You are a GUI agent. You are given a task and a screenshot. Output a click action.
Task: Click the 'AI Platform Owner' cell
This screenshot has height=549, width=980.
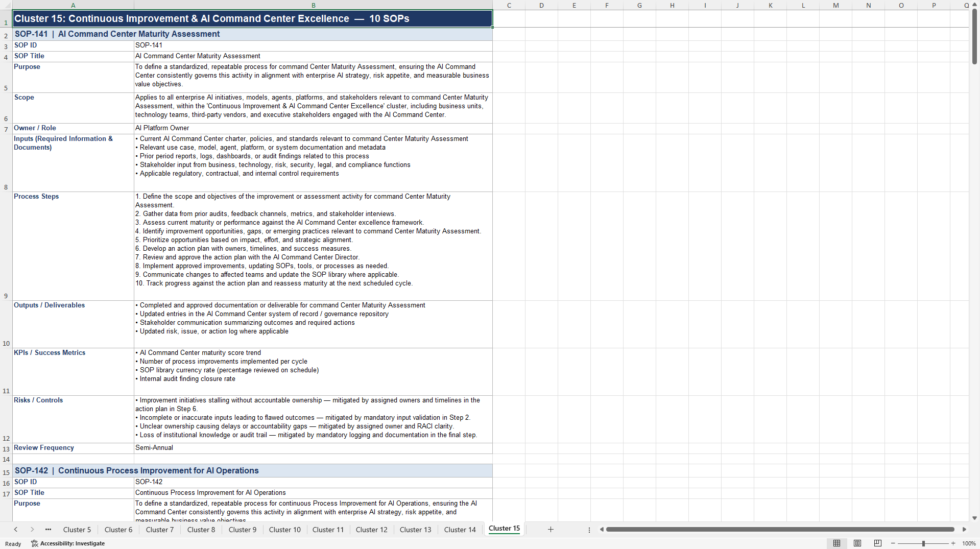pyautogui.click(x=313, y=128)
